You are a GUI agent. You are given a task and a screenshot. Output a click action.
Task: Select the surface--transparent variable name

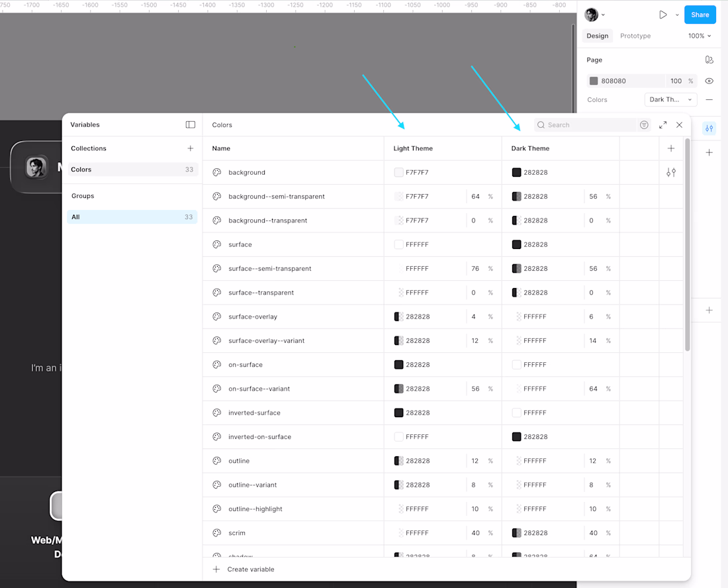pos(261,292)
